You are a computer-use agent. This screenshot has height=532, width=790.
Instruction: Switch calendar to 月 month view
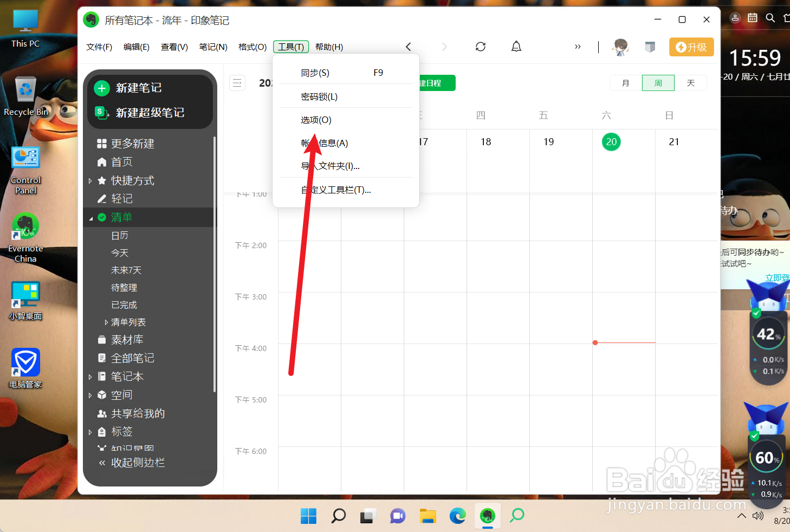(x=626, y=83)
